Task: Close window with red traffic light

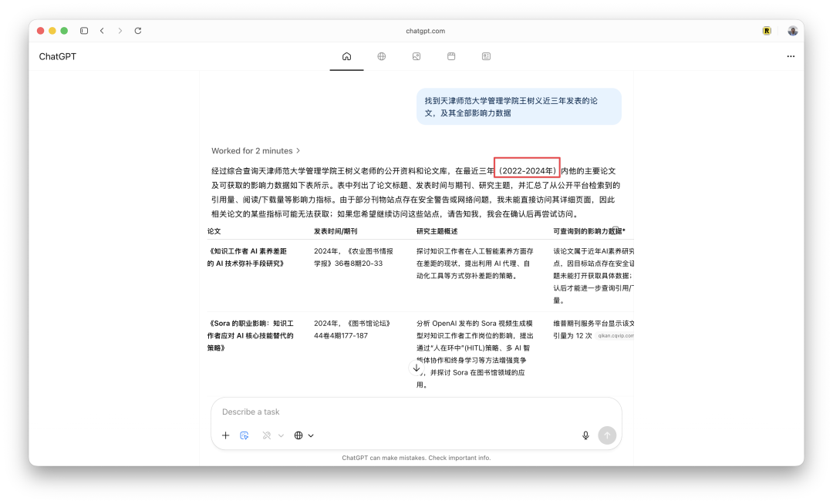Action: [40, 31]
